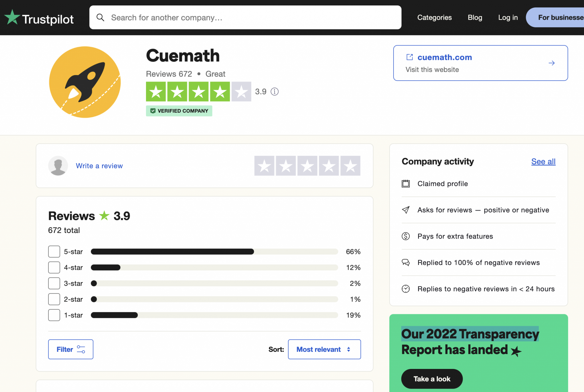Click the arrow inside the visit website card
The height and width of the screenshot is (392, 584).
pos(551,63)
